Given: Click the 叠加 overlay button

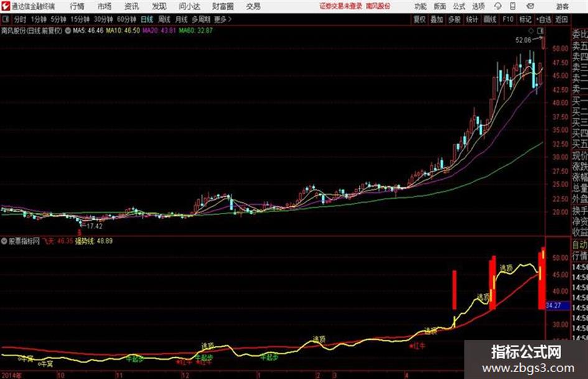Looking at the screenshot, I should pyautogui.click(x=437, y=19).
